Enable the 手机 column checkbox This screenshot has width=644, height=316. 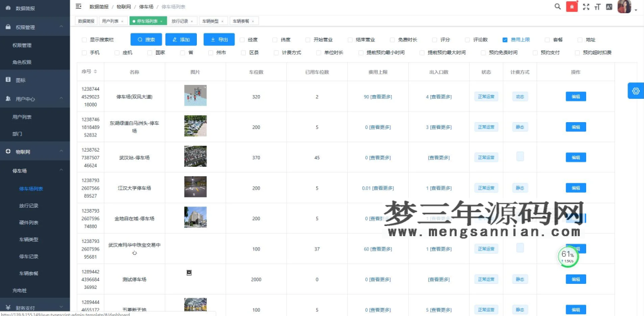pos(84,53)
